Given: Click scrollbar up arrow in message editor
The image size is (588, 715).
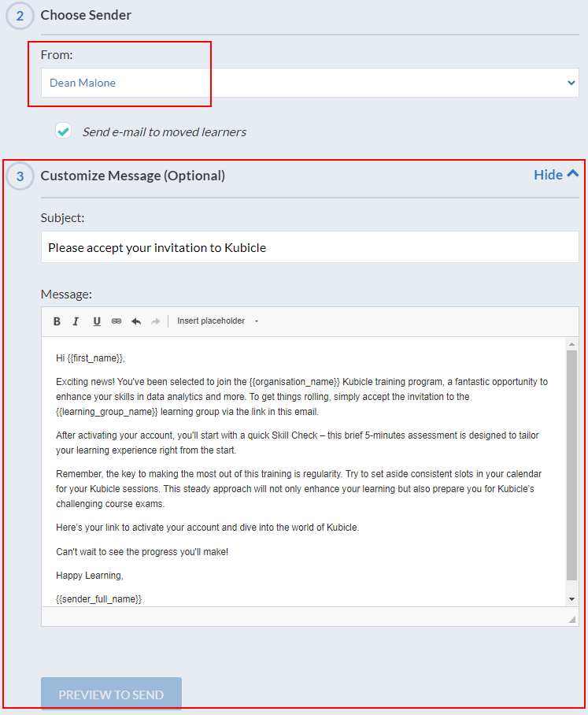Looking at the screenshot, I should click(571, 344).
